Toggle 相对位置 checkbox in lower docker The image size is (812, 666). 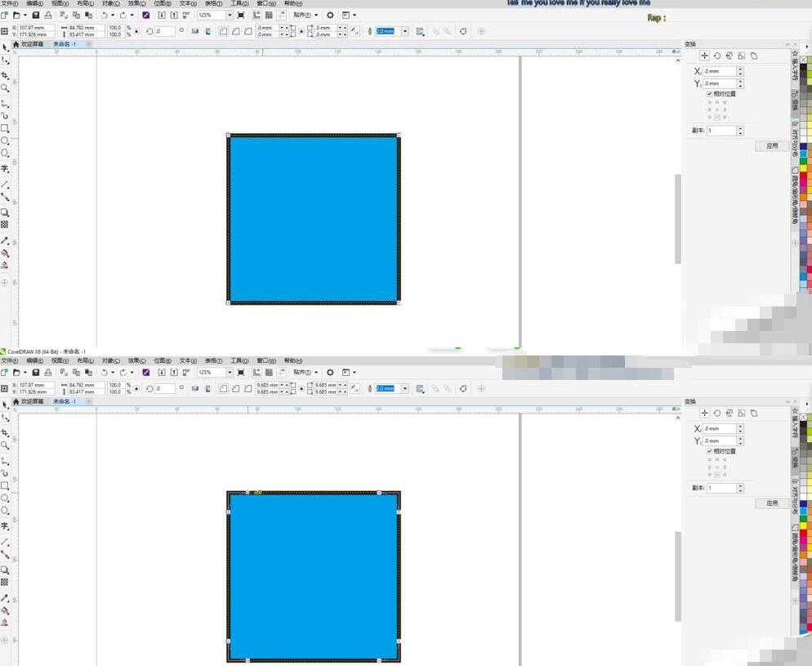tap(709, 451)
